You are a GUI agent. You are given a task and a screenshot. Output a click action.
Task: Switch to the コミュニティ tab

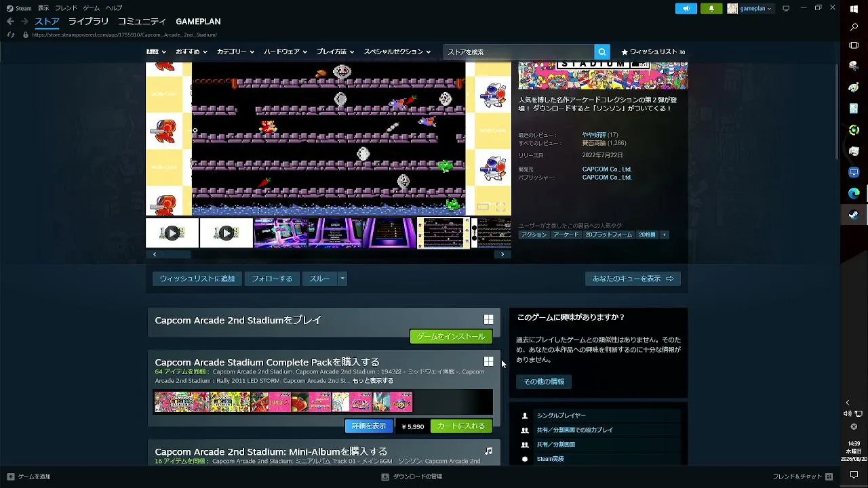142,22
